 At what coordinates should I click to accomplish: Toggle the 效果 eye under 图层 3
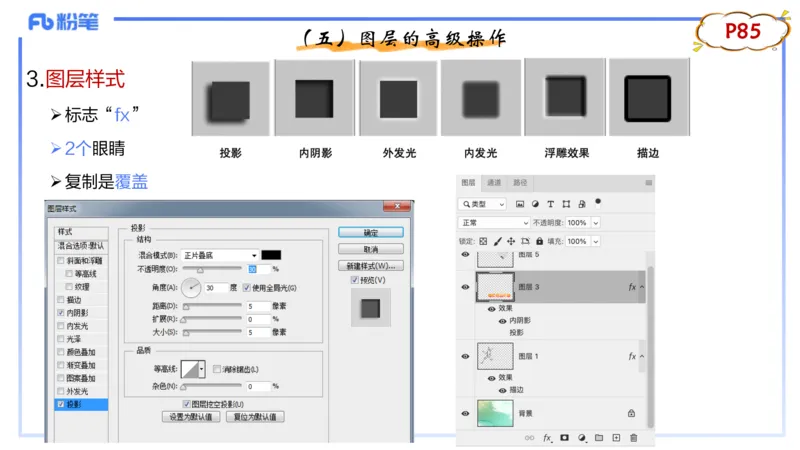(492, 309)
